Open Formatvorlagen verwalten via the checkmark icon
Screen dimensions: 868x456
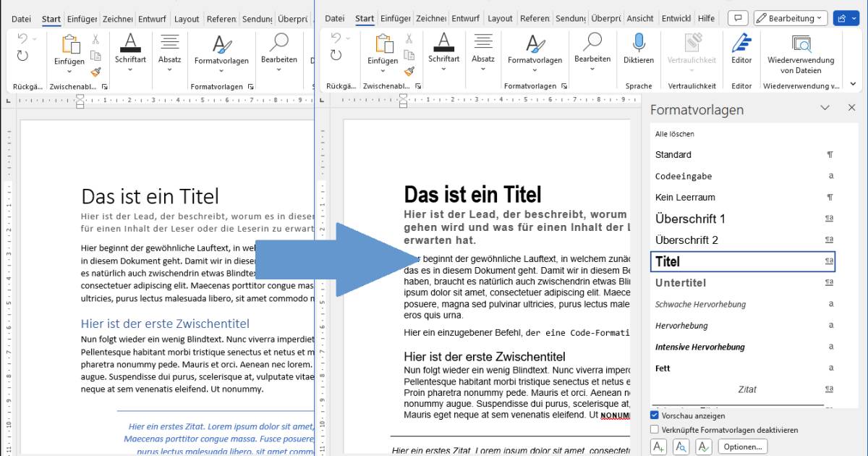point(702,446)
